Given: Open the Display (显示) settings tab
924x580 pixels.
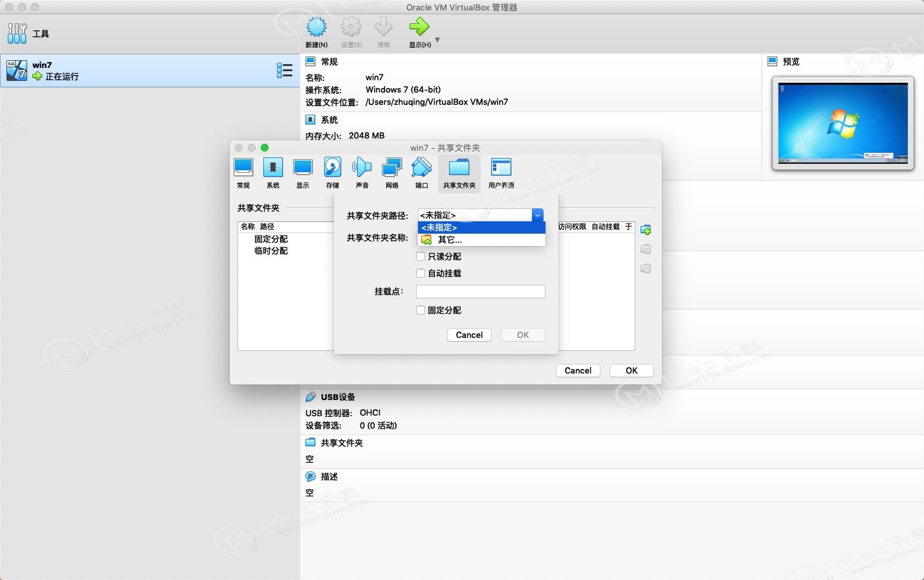Looking at the screenshot, I should click(303, 173).
